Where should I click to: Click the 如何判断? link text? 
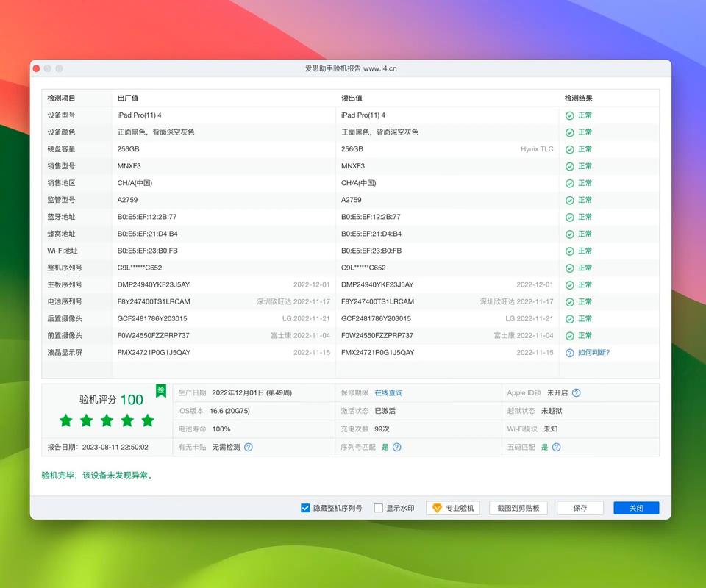click(593, 353)
